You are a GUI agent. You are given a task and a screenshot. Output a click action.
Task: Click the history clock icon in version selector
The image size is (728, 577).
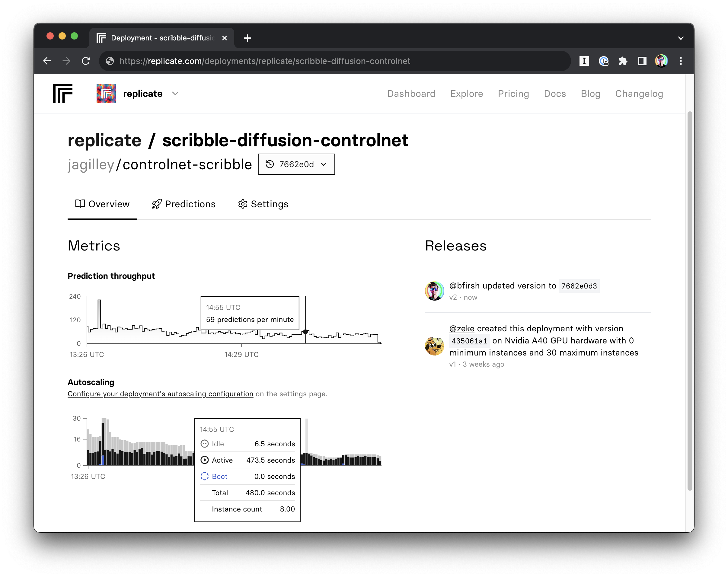(x=270, y=164)
